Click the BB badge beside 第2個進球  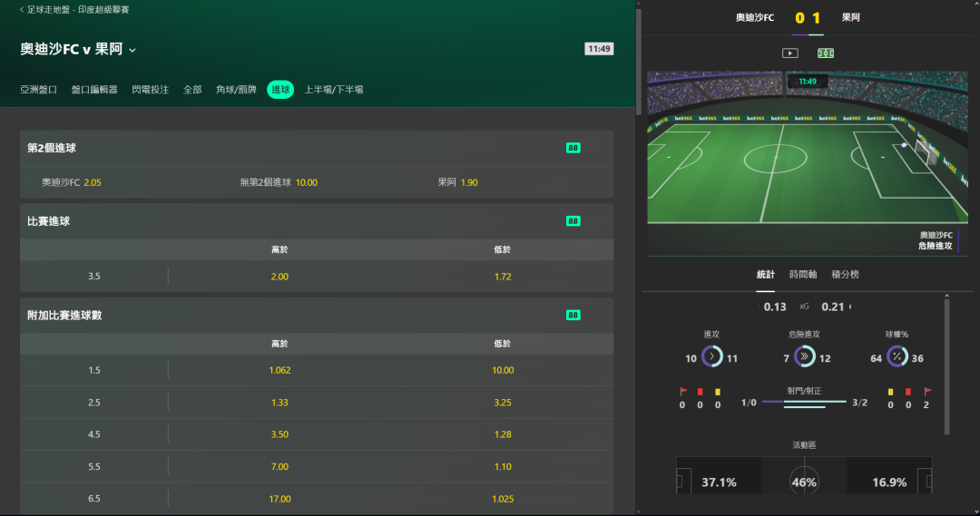coord(573,148)
